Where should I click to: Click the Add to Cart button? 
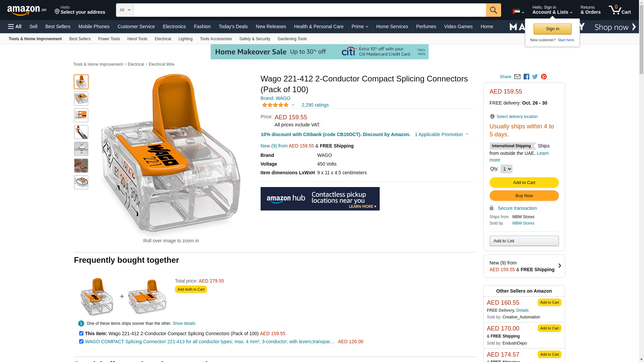pos(524,183)
